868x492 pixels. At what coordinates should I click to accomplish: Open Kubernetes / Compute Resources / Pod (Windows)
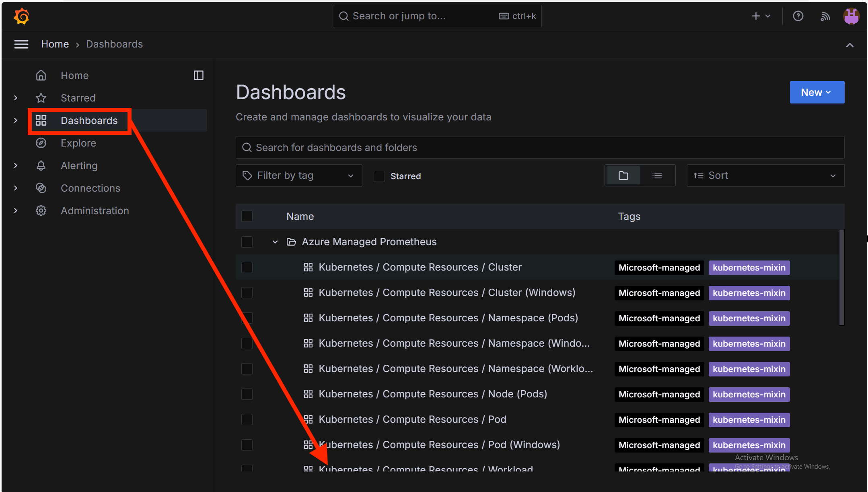pos(439,445)
